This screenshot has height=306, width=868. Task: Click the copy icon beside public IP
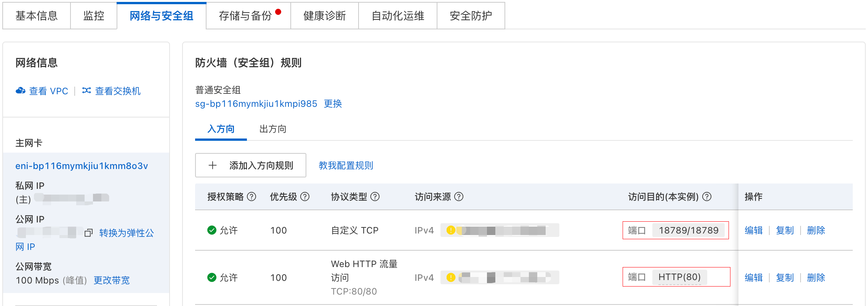pyautogui.click(x=88, y=233)
